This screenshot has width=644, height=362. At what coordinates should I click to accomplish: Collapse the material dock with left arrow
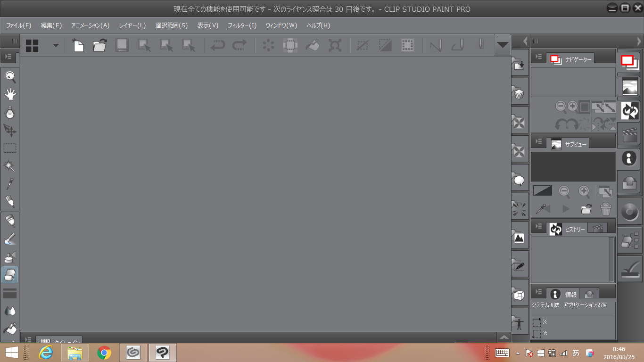526,41
